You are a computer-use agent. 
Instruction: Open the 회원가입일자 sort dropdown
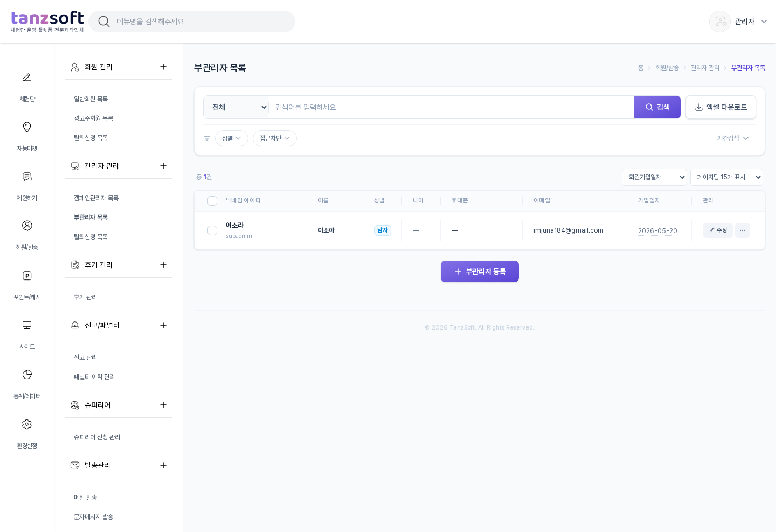tap(655, 177)
